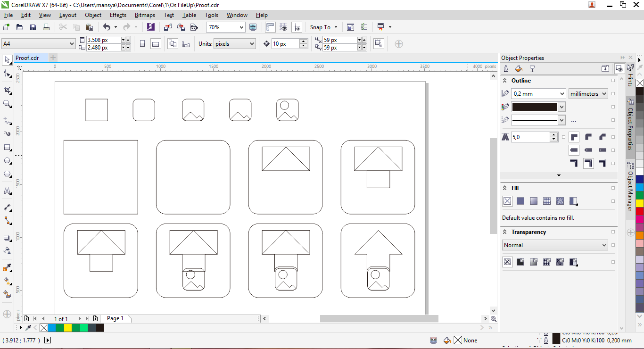The width and height of the screenshot is (644, 349).
Task: Select No transparency option
Action: (x=507, y=262)
